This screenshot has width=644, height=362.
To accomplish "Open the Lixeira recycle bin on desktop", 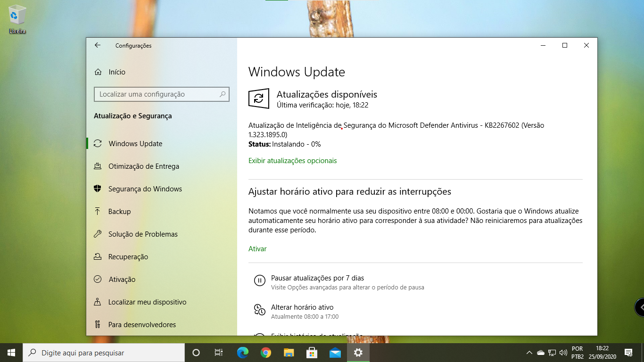I will pos(17,19).
